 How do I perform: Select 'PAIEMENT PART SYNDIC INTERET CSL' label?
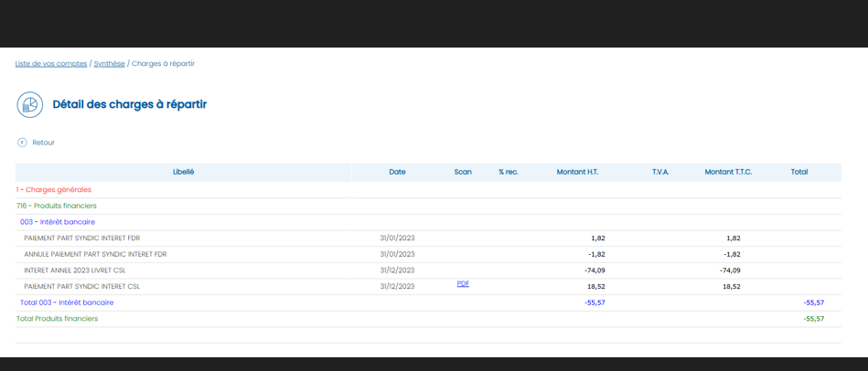(82, 286)
